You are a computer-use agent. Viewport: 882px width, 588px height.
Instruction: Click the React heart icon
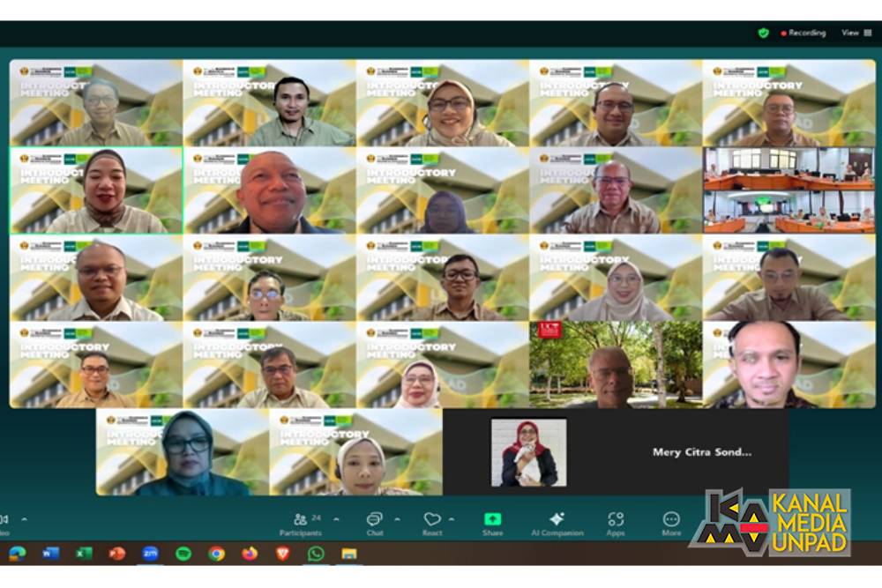point(431,522)
